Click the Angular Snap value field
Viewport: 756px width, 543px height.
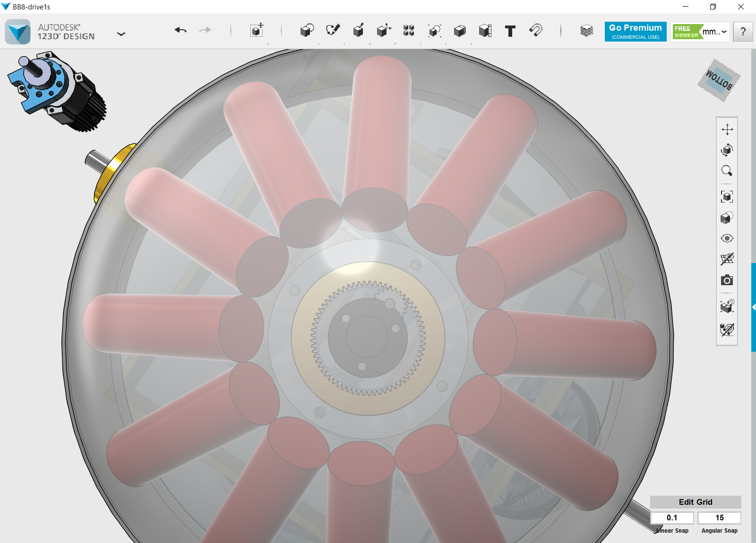coord(719,518)
